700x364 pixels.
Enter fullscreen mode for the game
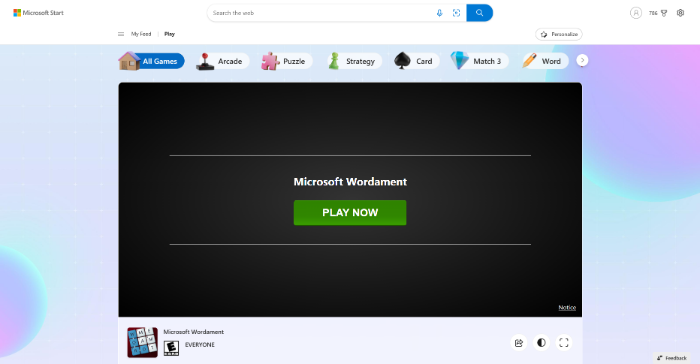point(564,343)
